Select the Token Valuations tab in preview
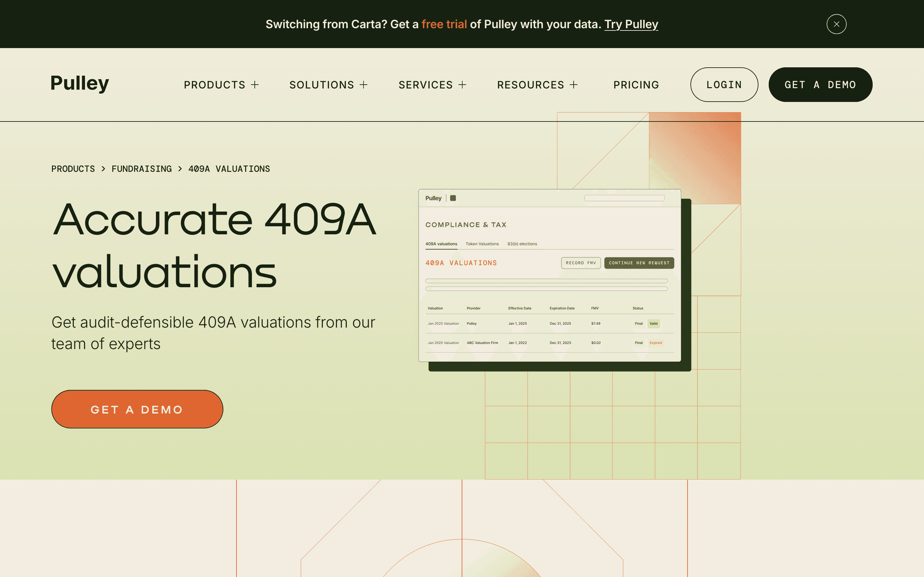The image size is (924, 577). [482, 244]
